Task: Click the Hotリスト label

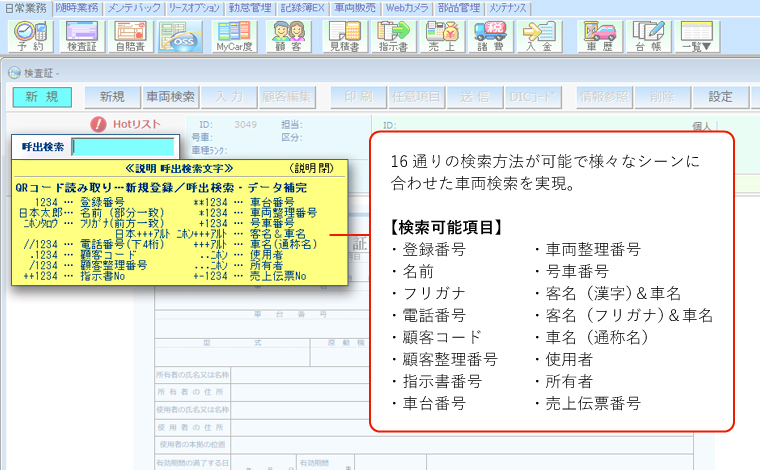Action: (136, 124)
